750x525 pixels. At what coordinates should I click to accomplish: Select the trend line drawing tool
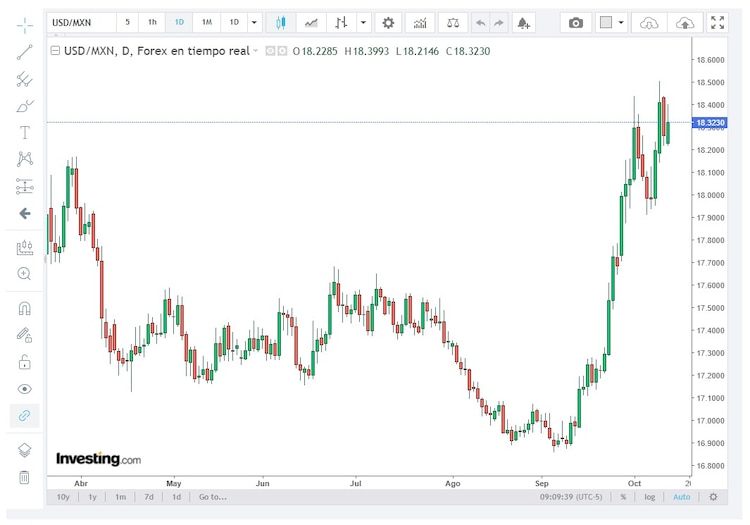point(24,52)
